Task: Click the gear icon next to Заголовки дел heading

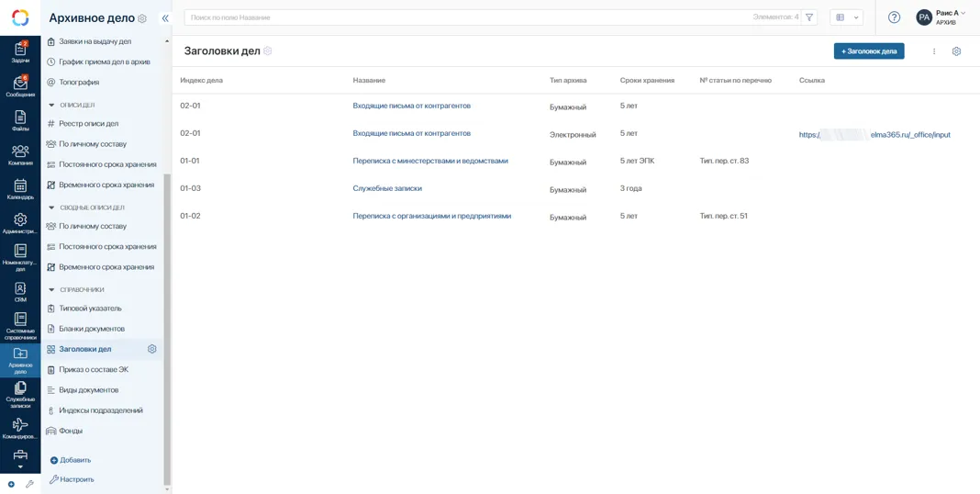Action: [268, 51]
